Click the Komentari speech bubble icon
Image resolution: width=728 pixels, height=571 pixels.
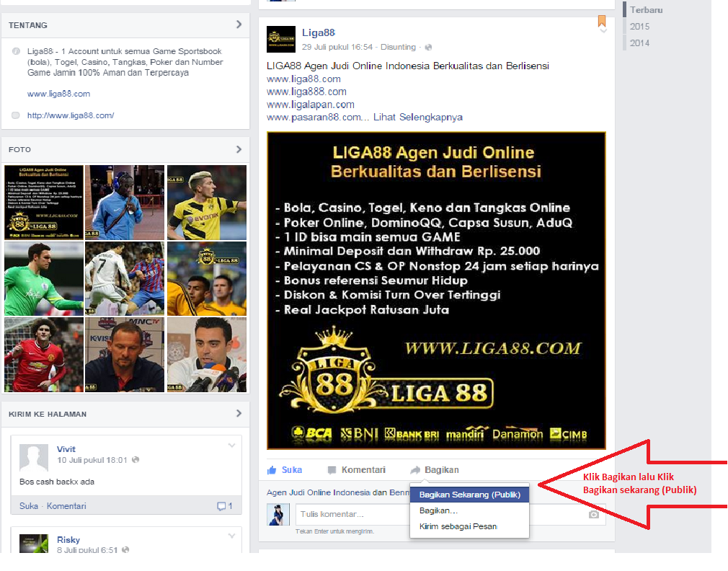click(332, 470)
